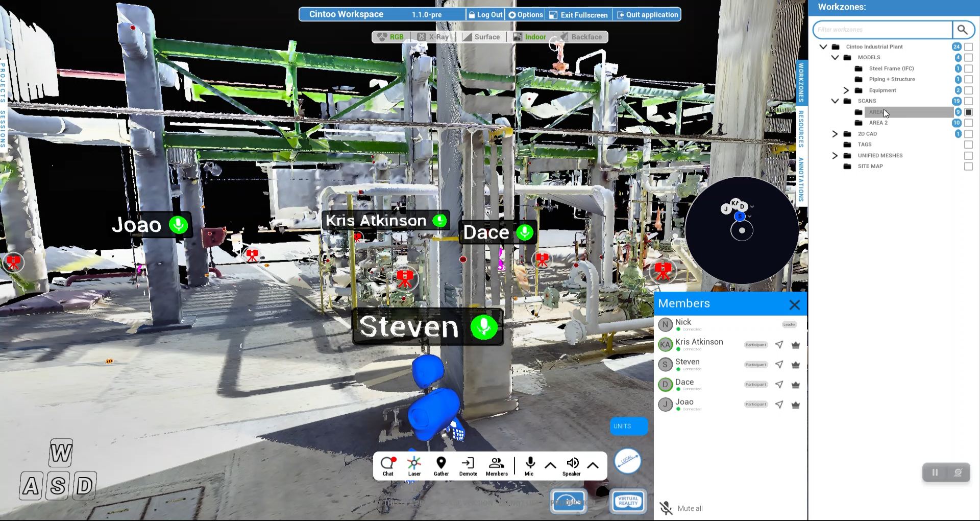The image size is (980, 521).
Task: Click the pause icon in floating widget
Action: pyautogui.click(x=935, y=472)
